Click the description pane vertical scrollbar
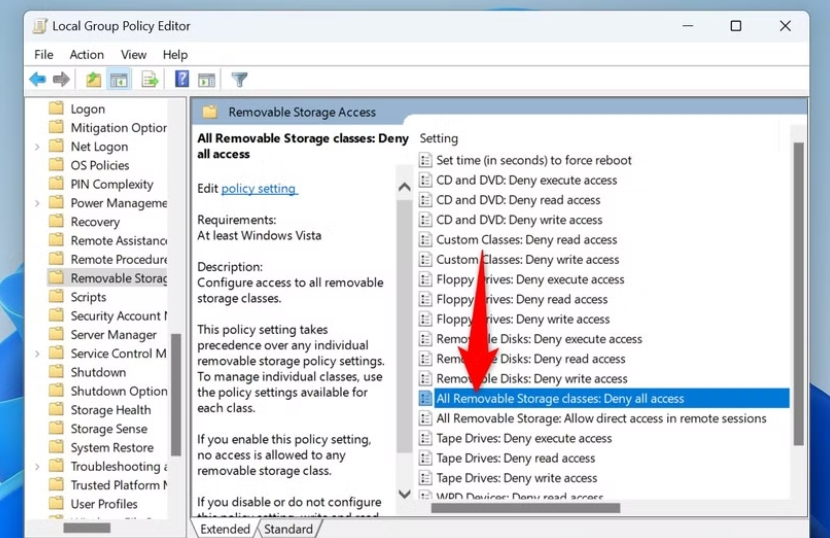830x538 pixels. (404, 328)
